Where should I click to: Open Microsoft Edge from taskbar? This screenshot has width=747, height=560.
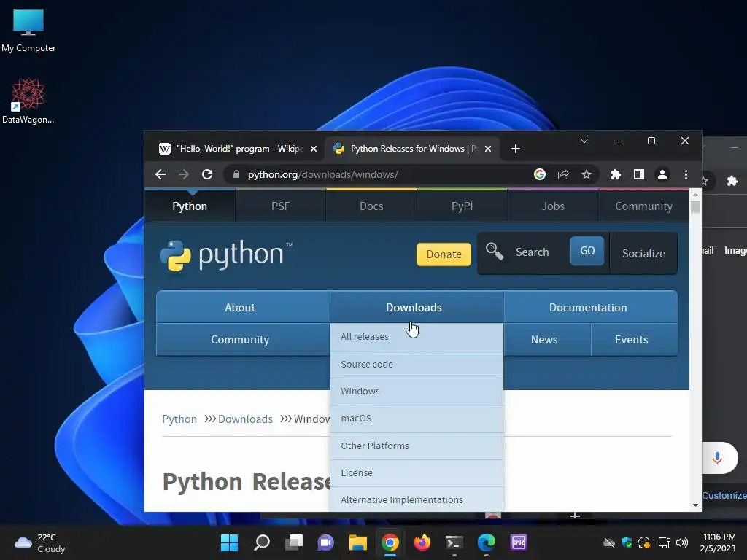(x=487, y=542)
